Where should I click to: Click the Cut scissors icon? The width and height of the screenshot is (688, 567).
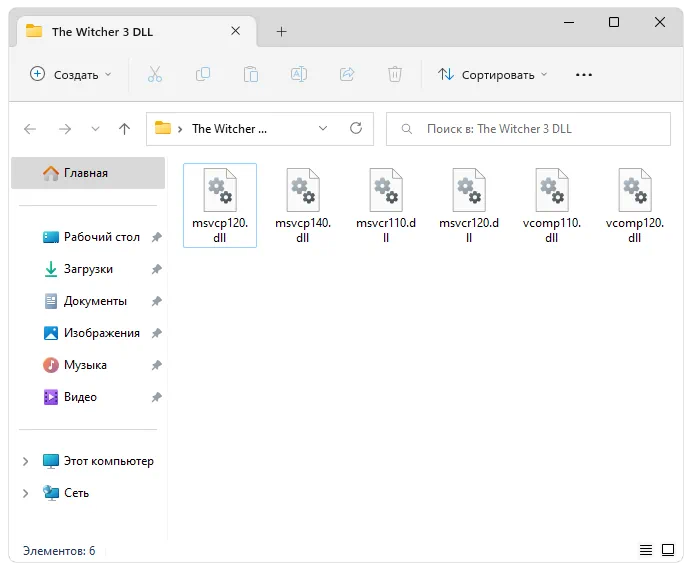click(x=154, y=75)
